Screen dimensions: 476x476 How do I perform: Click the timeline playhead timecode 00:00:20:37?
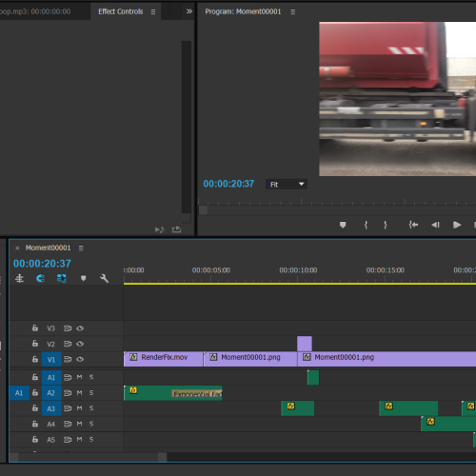pyautogui.click(x=42, y=264)
